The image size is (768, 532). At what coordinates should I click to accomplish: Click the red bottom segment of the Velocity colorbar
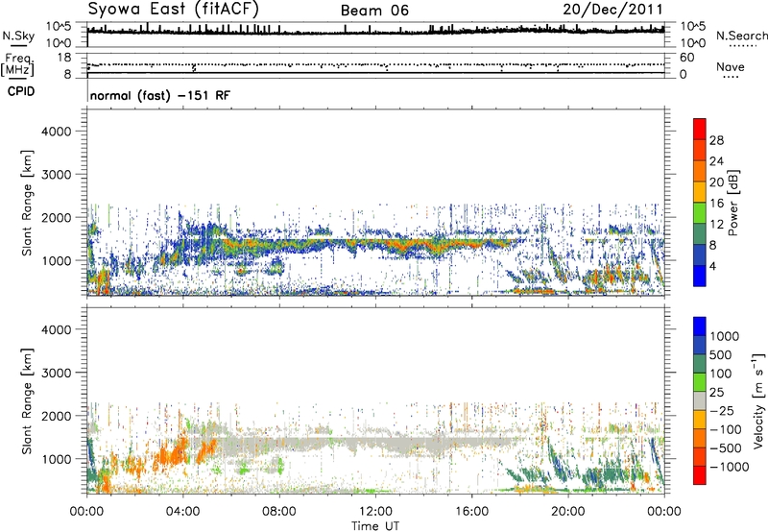click(x=700, y=475)
